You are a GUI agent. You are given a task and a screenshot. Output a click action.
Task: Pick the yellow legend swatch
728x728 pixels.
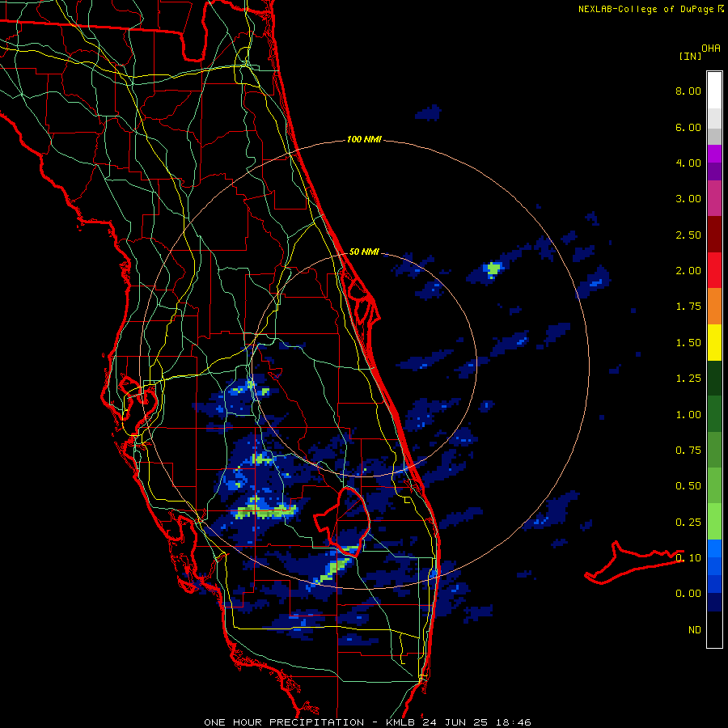[714, 343]
